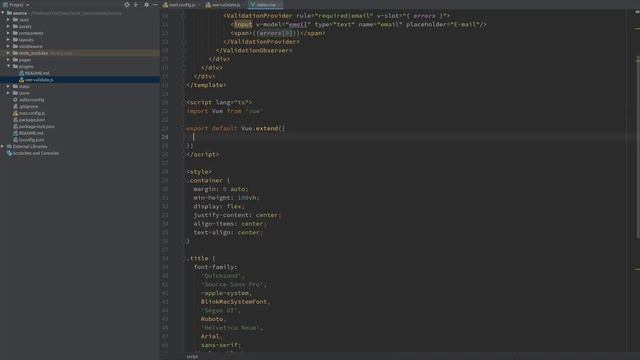The width and height of the screenshot is (640, 360).
Task: Click the components folder name
Action: [x=31, y=33]
